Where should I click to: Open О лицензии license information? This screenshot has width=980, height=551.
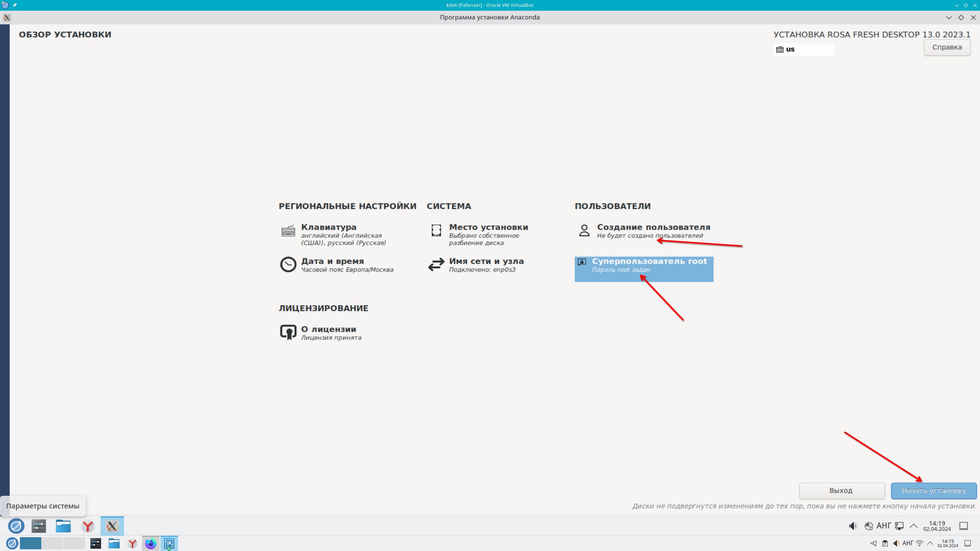click(x=328, y=329)
